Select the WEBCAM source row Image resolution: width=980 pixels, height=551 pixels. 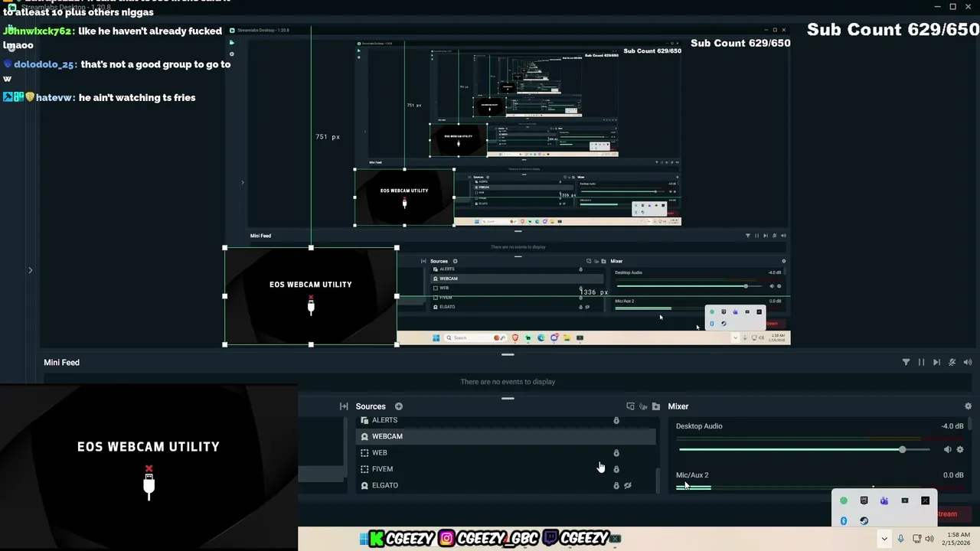pyautogui.click(x=505, y=436)
